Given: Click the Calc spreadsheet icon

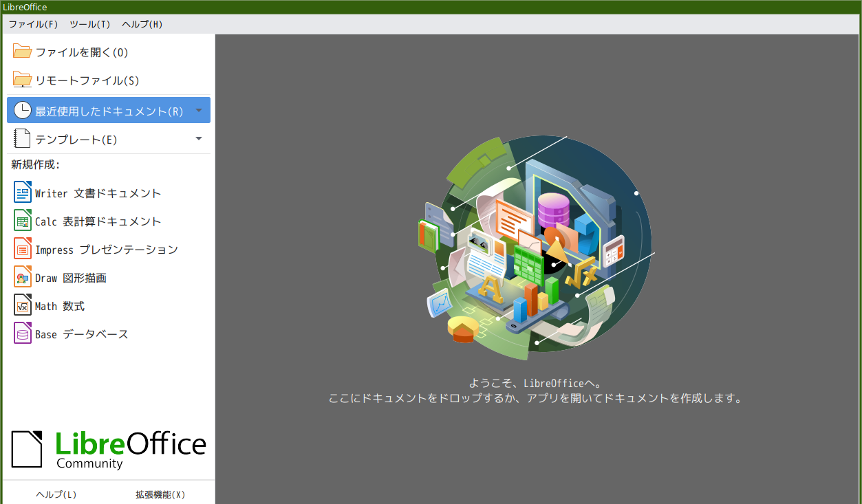Looking at the screenshot, I should coord(23,221).
